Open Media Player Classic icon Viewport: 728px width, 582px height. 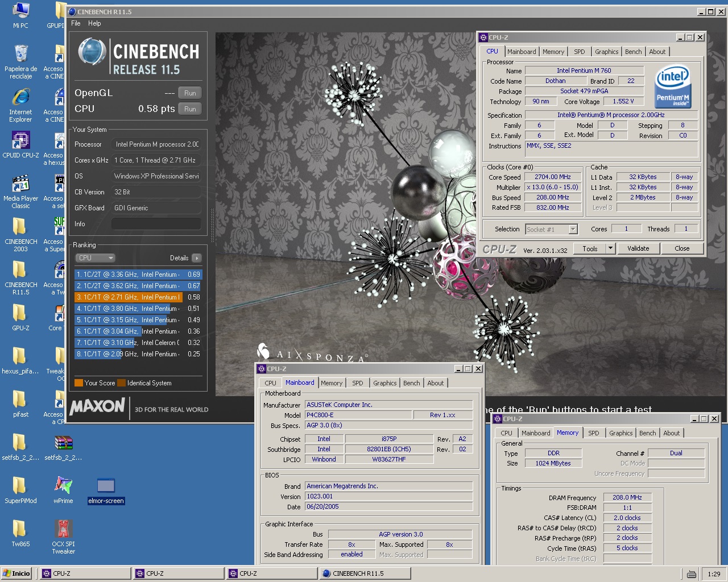(x=20, y=192)
